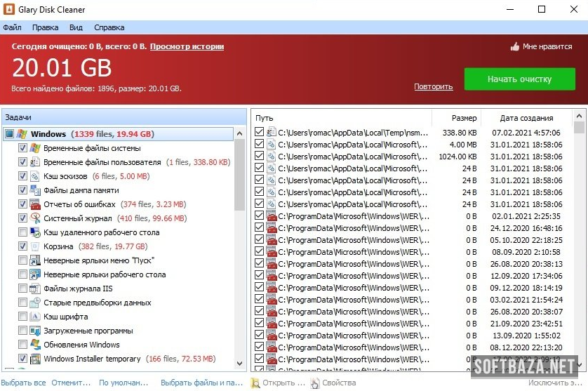
Task: Click the thumbs-up icon beside Мне нравится
Action: pos(515,47)
